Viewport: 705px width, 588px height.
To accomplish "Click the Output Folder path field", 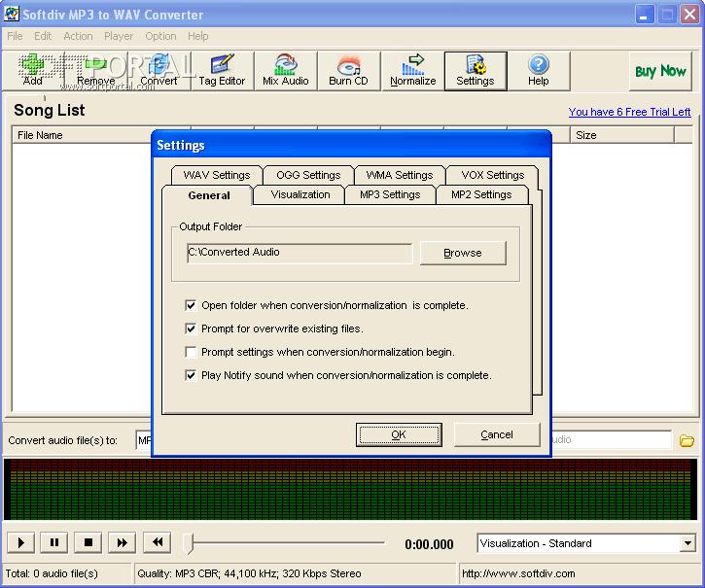I will coord(300,253).
